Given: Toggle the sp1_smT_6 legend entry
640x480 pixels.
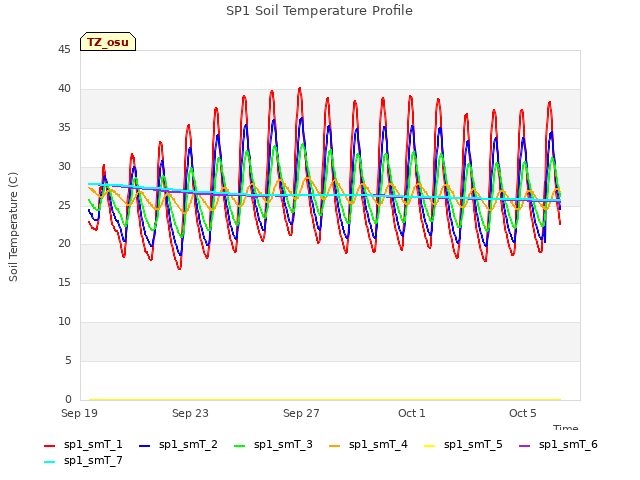Looking at the screenshot, I should pos(558,444).
